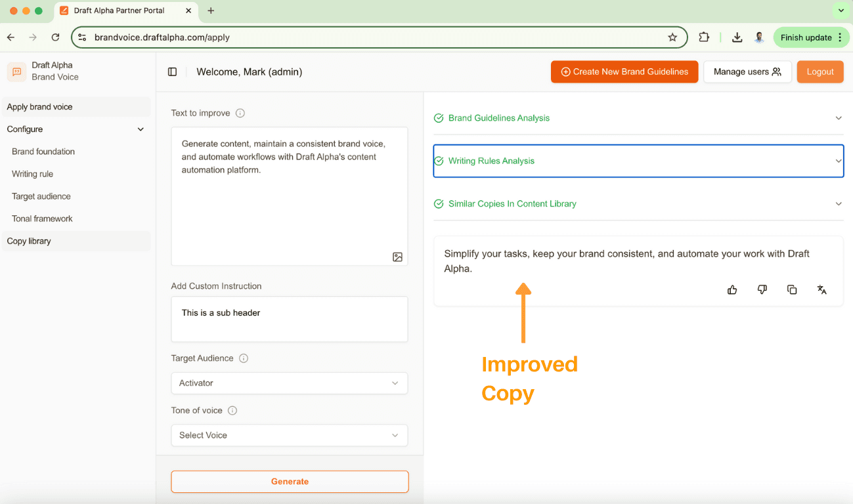This screenshot has height=504, width=853.
Task: Open the Activator target audience dropdown
Action: [x=290, y=383]
